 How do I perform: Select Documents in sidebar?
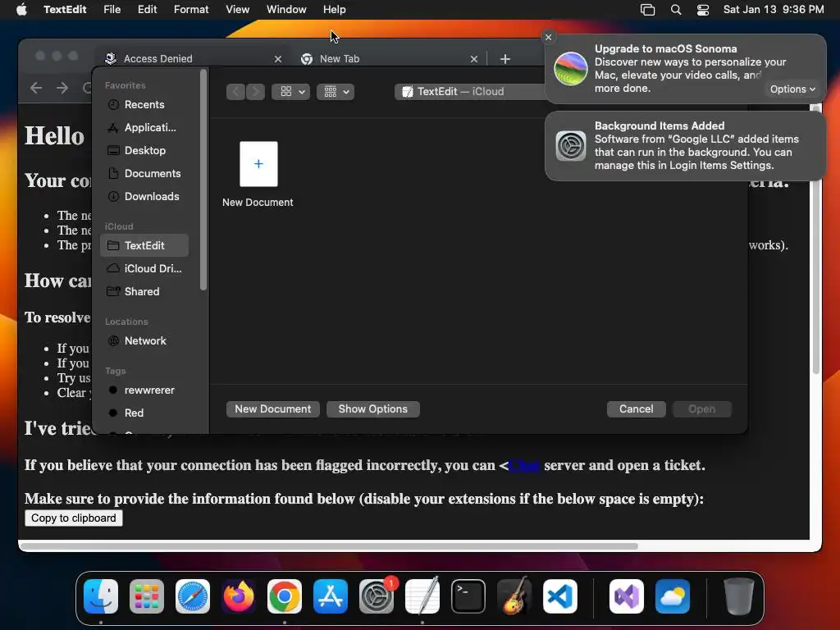click(x=144, y=174)
